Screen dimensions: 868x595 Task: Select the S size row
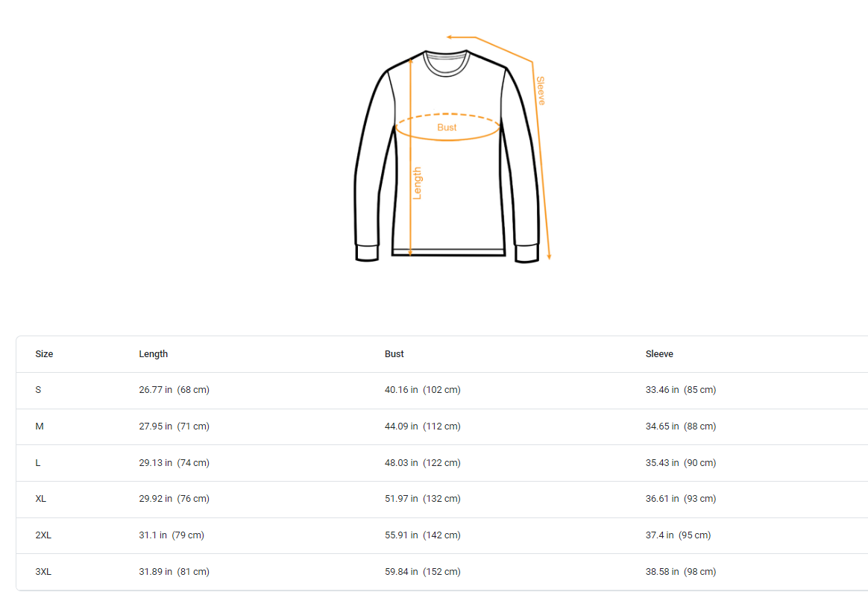(x=441, y=390)
